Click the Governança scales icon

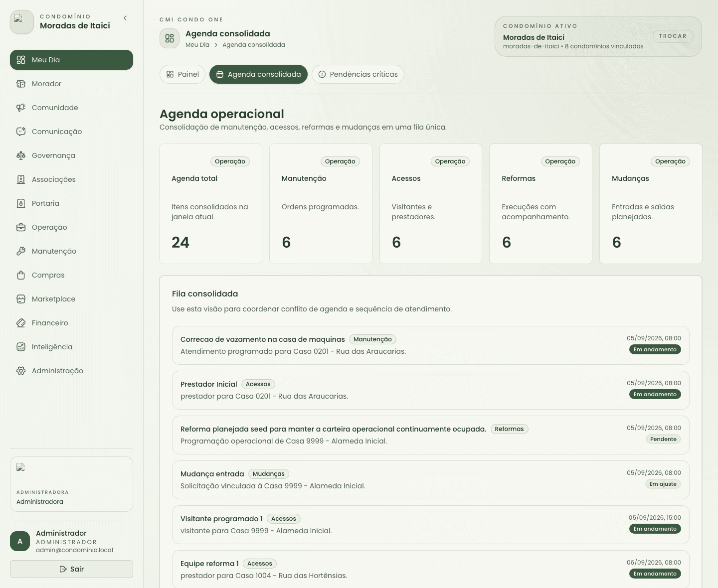(x=21, y=155)
